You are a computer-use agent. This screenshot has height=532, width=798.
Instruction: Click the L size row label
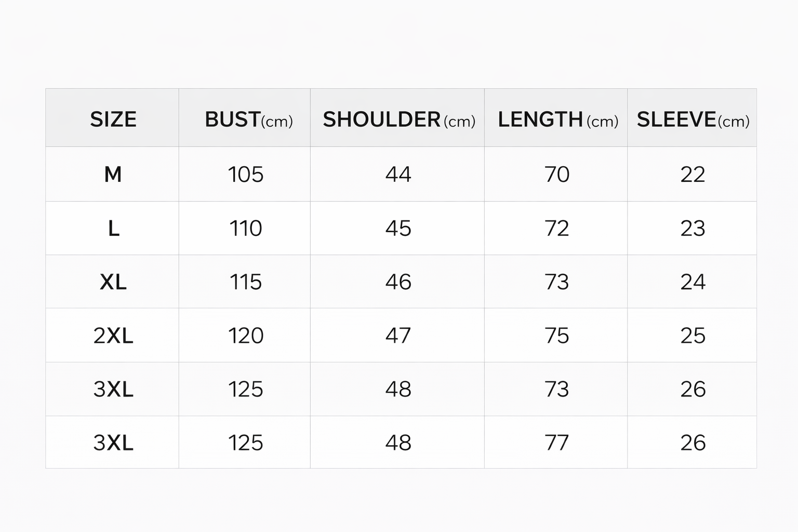click(x=113, y=228)
